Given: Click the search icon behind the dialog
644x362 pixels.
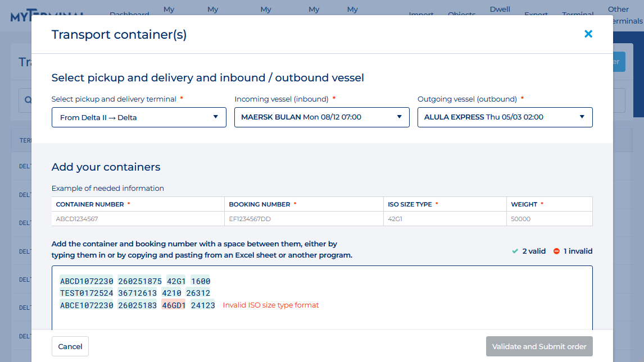Looking at the screenshot, I should [x=26, y=100].
